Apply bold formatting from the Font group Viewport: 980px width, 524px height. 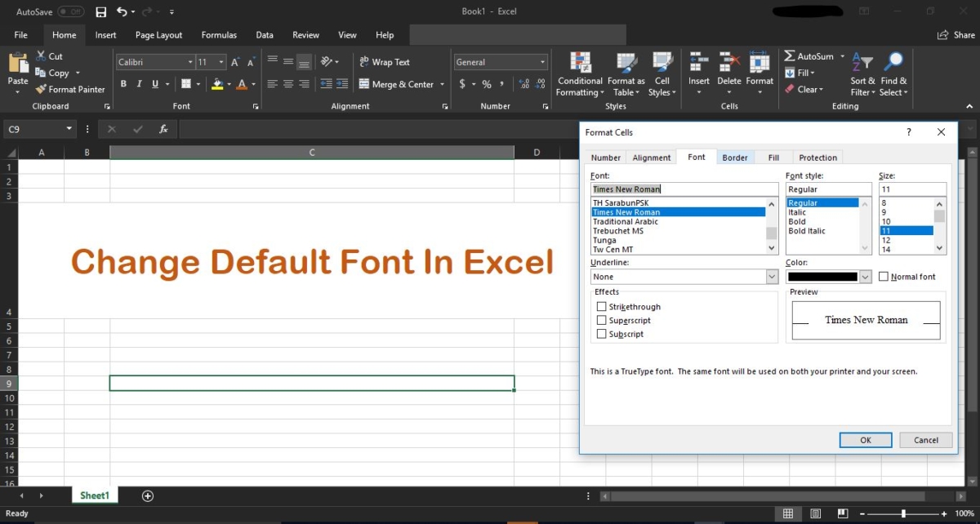click(x=123, y=83)
